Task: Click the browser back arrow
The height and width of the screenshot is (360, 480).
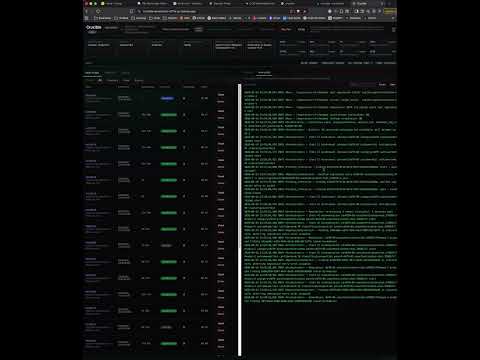Action: (87, 11)
